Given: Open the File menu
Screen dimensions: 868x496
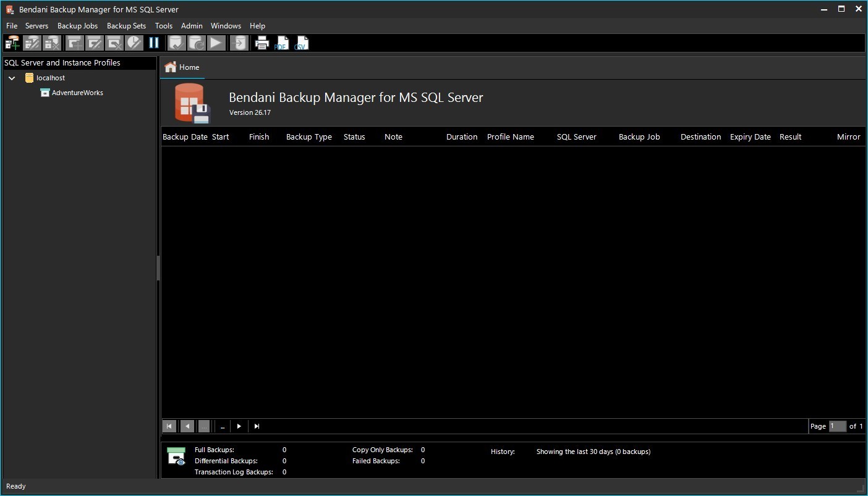Looking at the screenshot, I should pos(12,26).
